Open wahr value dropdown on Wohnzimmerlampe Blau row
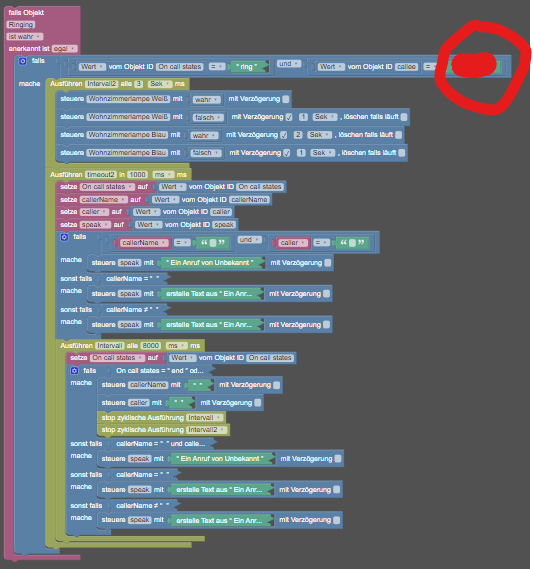533x569 pixels. pos(204,136)
